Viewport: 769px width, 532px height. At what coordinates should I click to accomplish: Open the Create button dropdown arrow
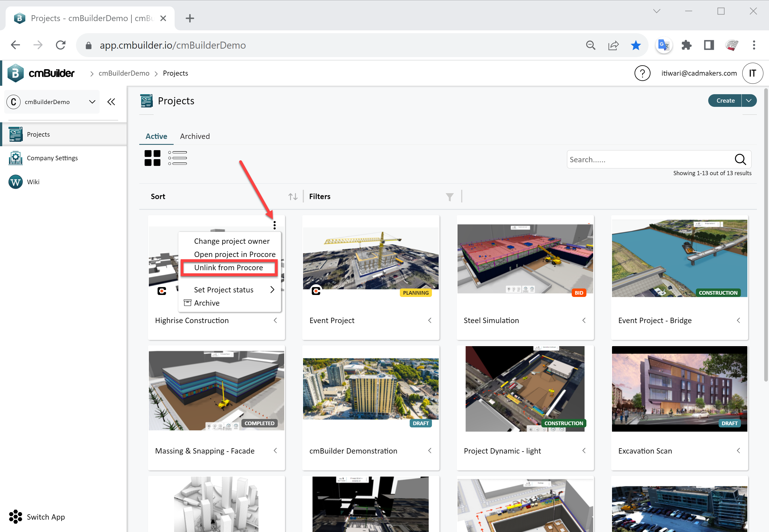click(749, 101)
